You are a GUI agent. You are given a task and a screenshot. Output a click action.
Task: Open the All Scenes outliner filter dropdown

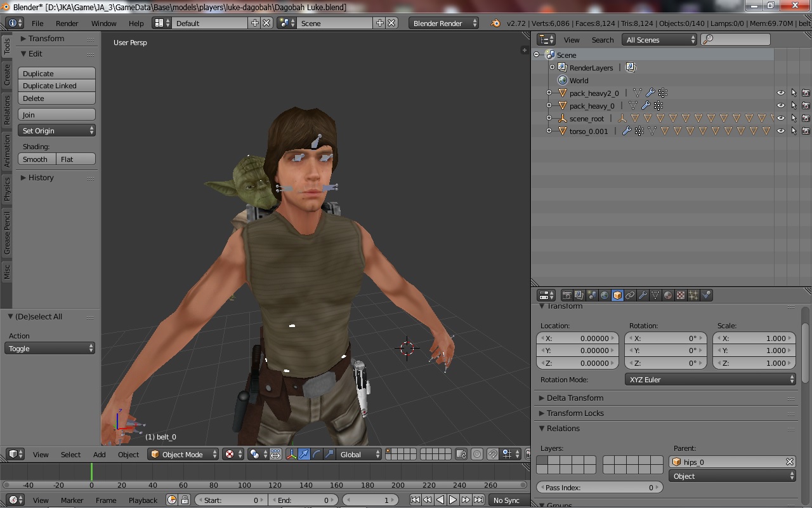pos(660,39)
